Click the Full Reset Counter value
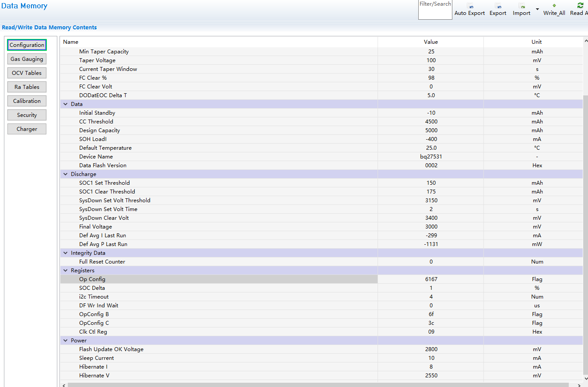The height and width of the screenshot is (387, 588). (x=431, y=262)
